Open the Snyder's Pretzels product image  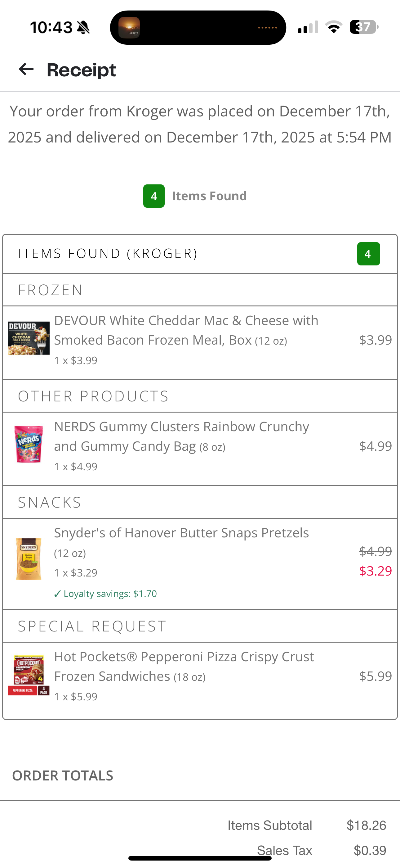pos(29,559)
